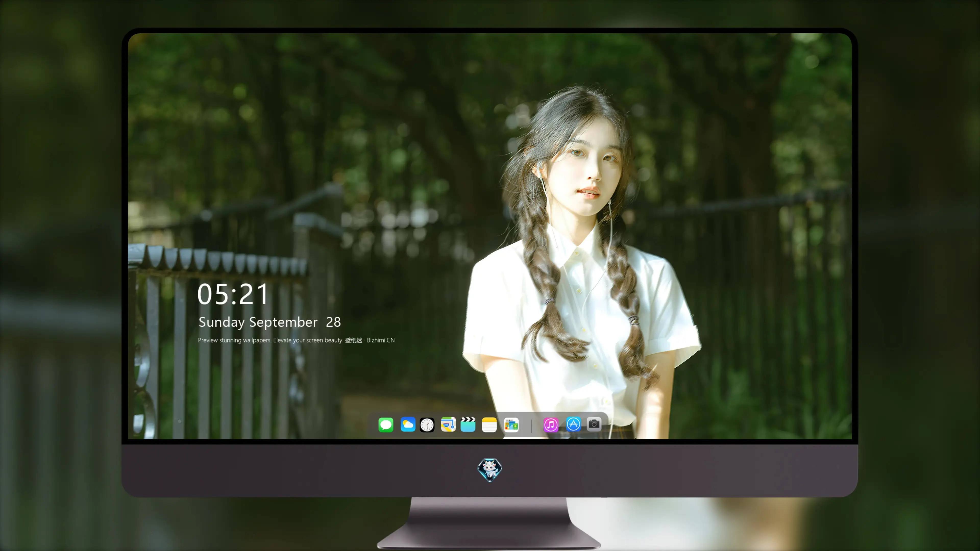
Task: Launch the iTunes music app from the dock
Action: coord(551,425)
